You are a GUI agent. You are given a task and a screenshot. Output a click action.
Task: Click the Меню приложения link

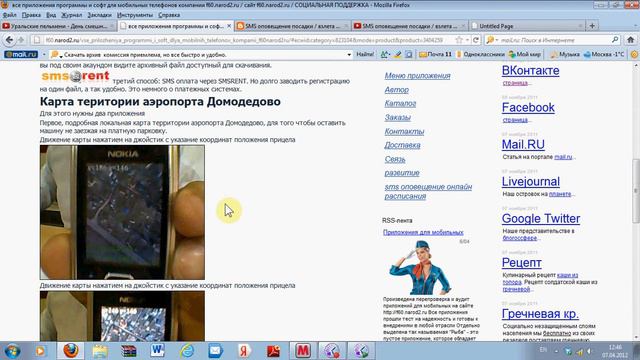click(417, 76)
